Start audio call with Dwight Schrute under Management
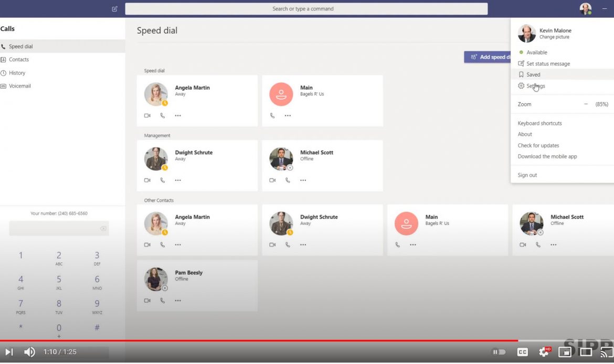Viewport: 614px width, 364px height. pyautogui.click(x=163, y=180)
